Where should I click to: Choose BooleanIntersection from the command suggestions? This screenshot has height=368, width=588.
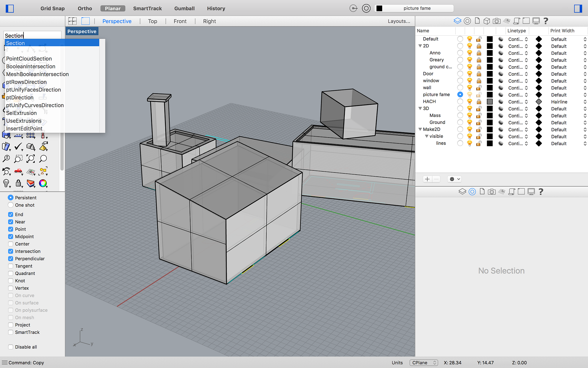click(x=31, y=67)
